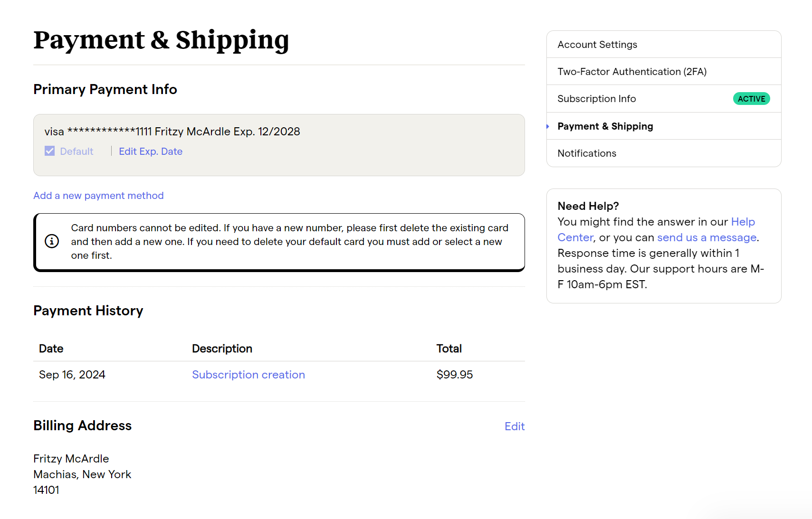812x519 pixels.
Task: Toggle the Default card checkbox
Action: click(x=49, y=151)
